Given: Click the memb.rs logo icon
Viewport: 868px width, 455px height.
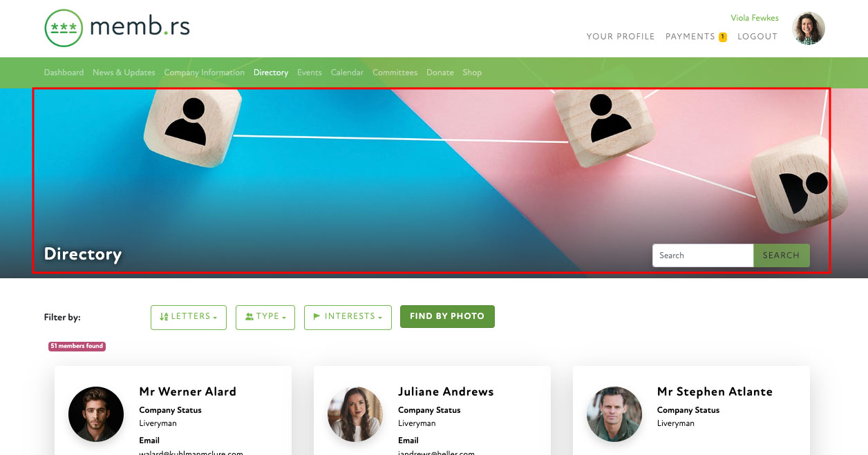Looking at the screenshot, I should [64, 28].
